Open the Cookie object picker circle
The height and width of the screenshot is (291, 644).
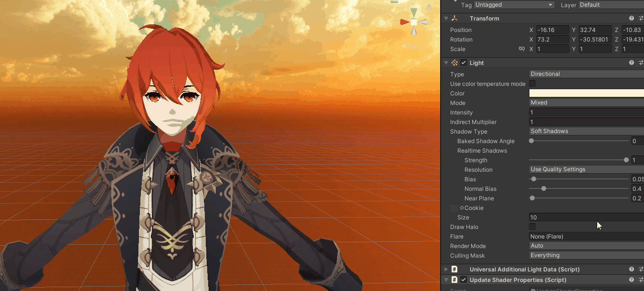pos(462,208)
